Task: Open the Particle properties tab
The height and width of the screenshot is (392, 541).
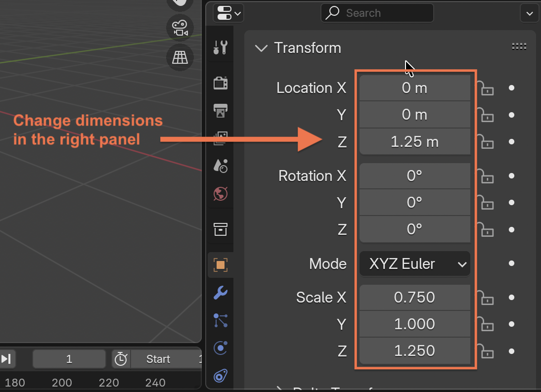Action: click(x=220, y=320)
